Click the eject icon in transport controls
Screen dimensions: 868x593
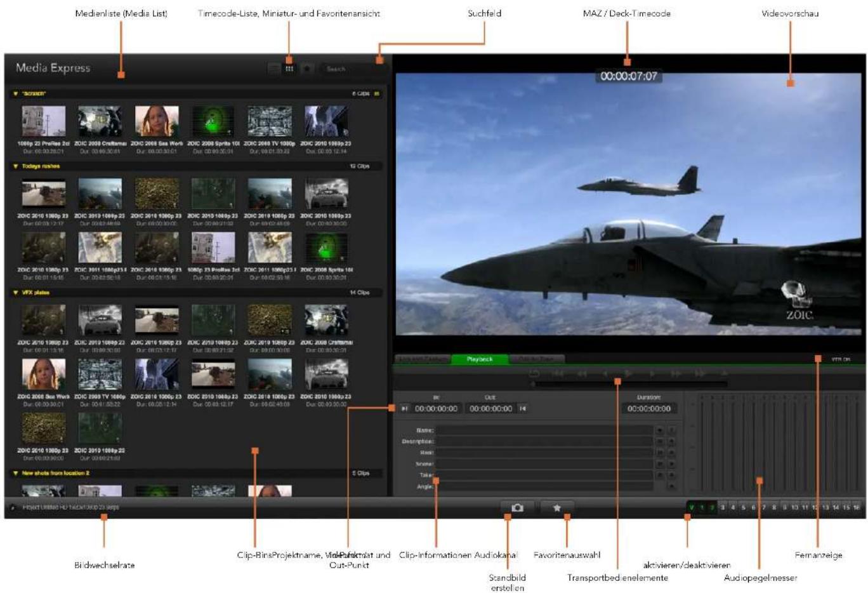click(723, 373)
